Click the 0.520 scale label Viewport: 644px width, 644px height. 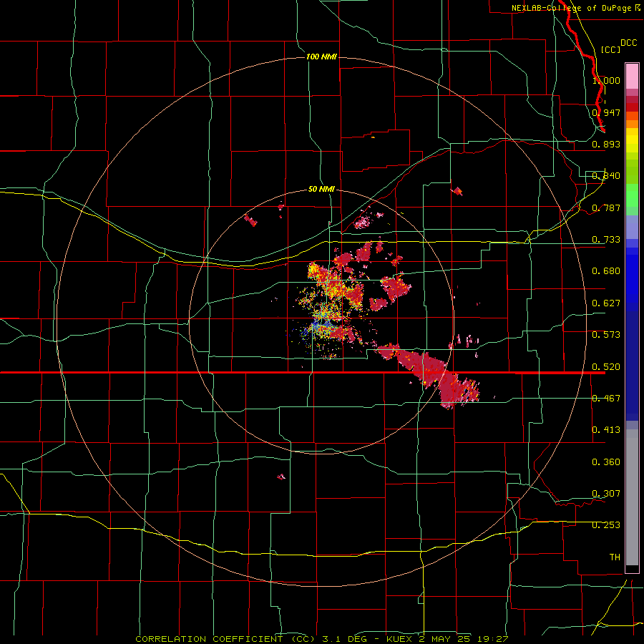coord(606,367)
